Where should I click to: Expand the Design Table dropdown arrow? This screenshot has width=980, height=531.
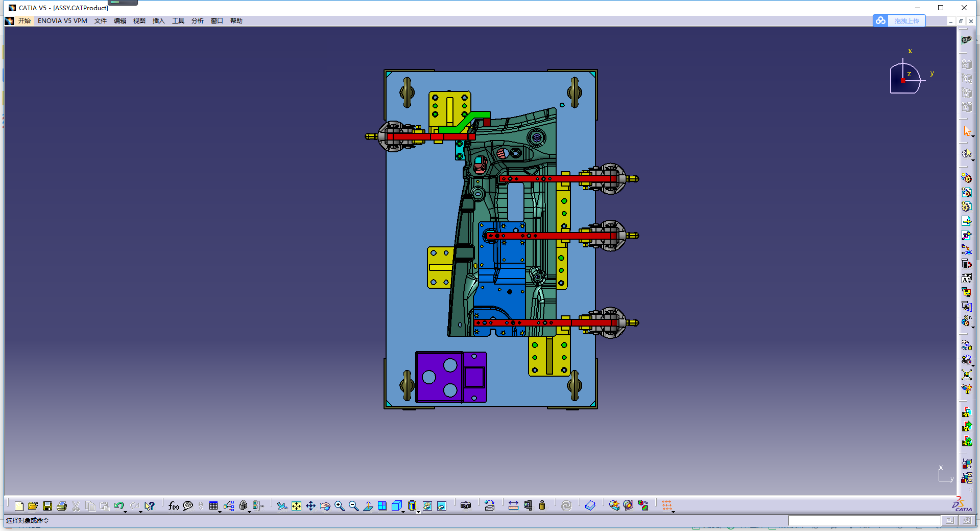[x=220, y=512]
